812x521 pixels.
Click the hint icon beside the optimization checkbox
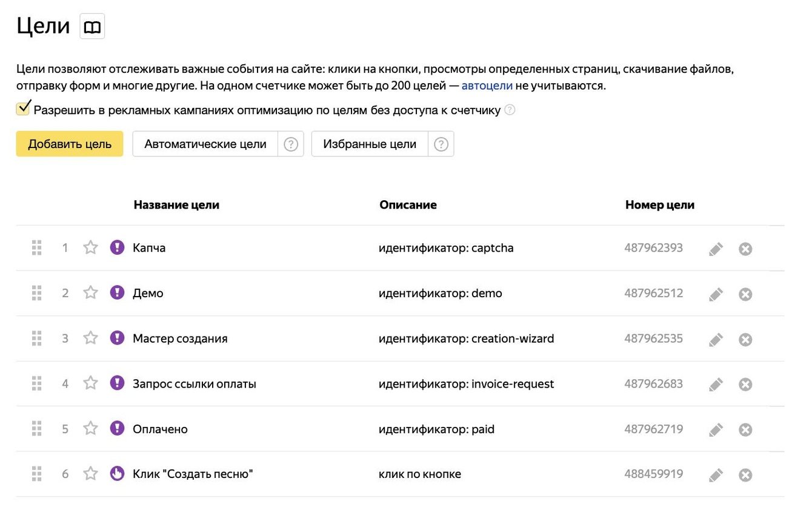click(x=510, y=110)
